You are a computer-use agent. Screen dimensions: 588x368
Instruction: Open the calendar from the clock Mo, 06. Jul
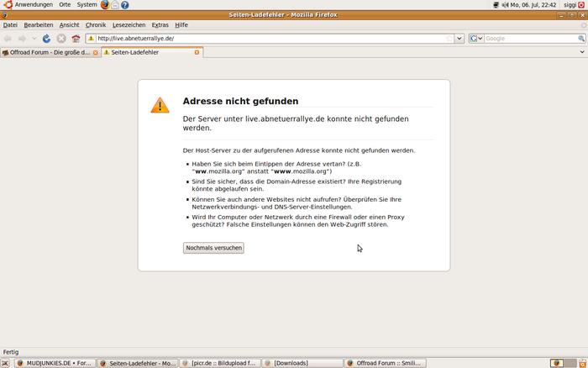[x=533, y=5]
